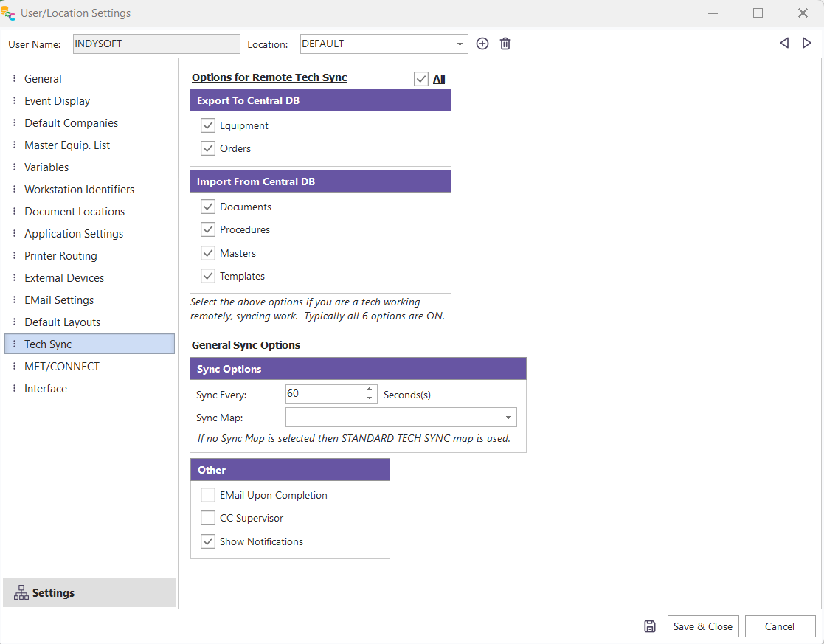Image resolution: width=824 pixels, height=644 pixels.
Task: Enable EMail Upon Completion checkbox
Action: tap(208, 495)
